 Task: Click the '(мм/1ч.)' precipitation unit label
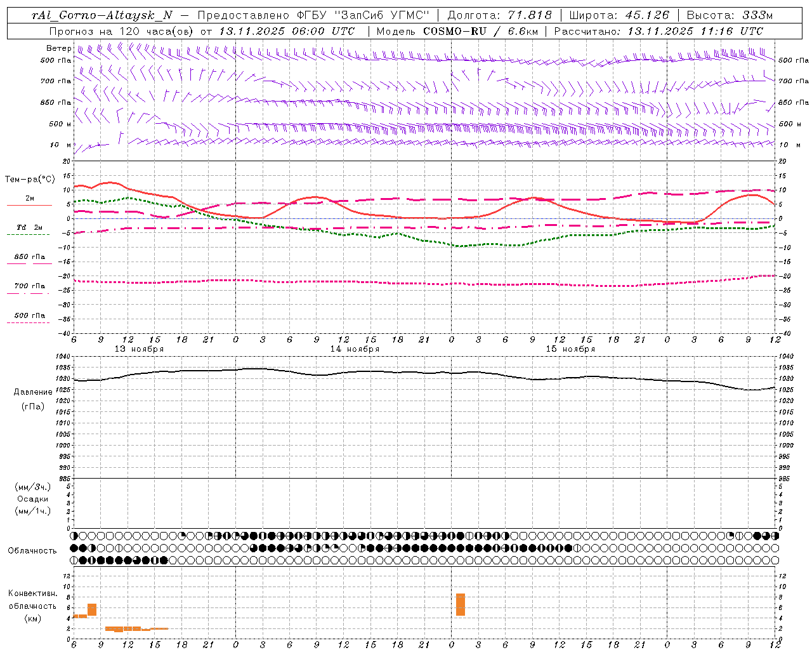pos(33,511)
